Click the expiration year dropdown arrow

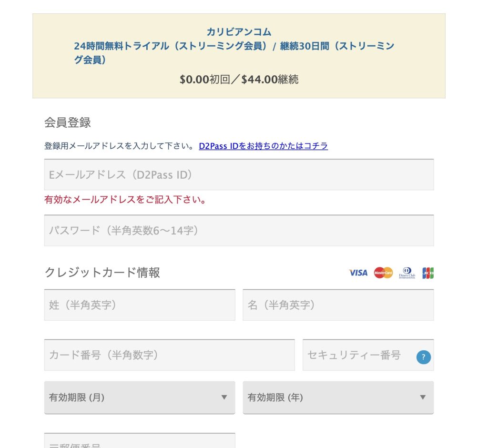click(422, 397)
